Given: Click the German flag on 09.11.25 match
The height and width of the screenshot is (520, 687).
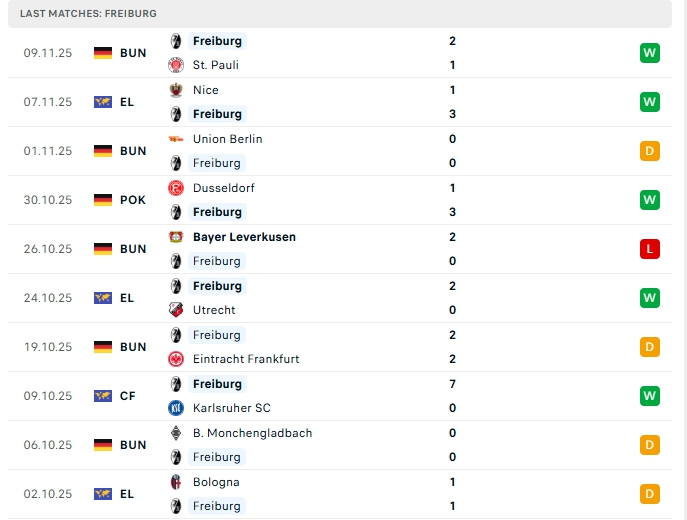Looking at the screenshot, I should [x=103, y=53].
